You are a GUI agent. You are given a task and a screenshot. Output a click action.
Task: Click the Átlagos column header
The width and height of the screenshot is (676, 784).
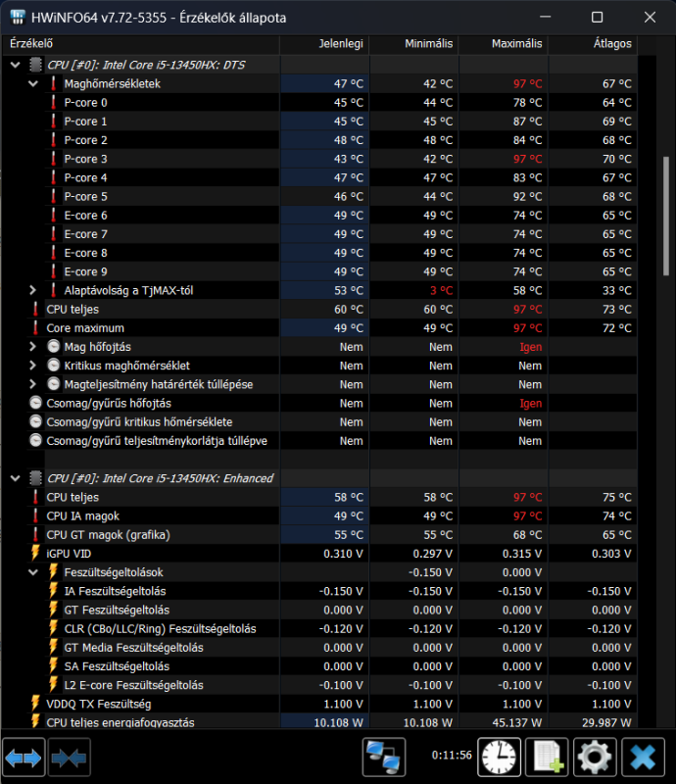(x=593, y=44)
